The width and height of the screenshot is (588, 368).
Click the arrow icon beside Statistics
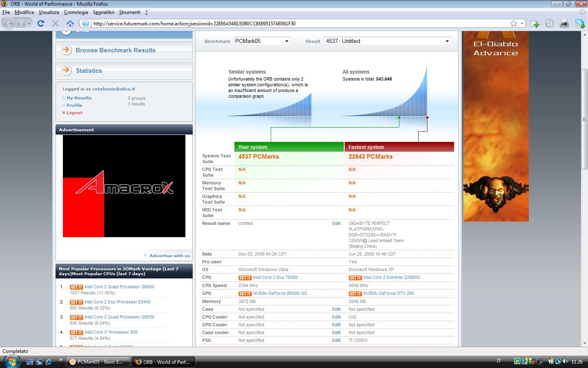coord(66,70)
